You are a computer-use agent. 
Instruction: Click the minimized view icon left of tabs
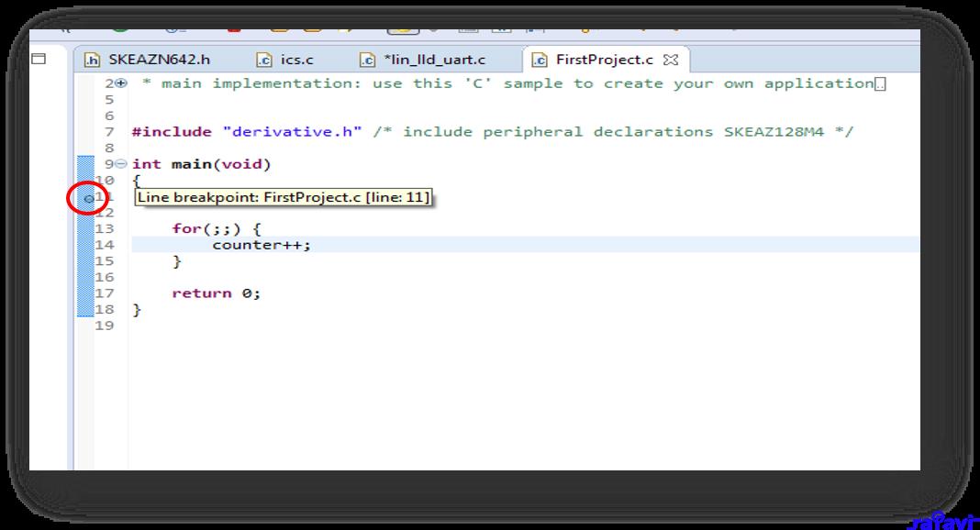tap(39, 60)
